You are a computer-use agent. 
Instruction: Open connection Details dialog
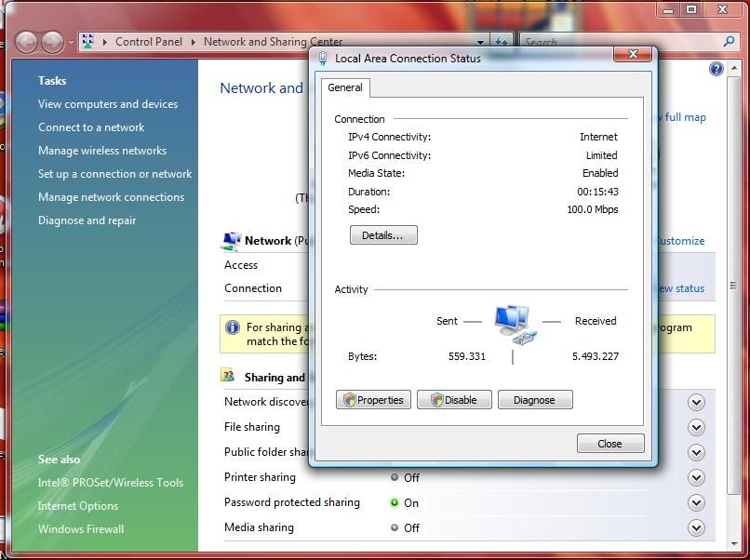(383, 235)
